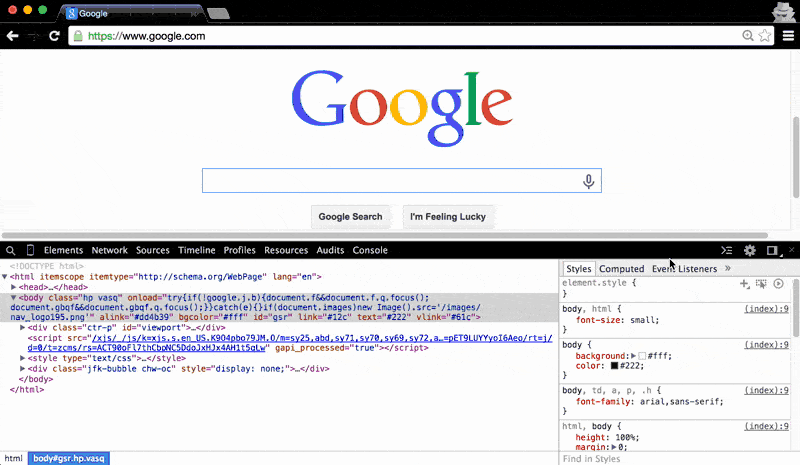Collapse the html element node

coord(5,277)
